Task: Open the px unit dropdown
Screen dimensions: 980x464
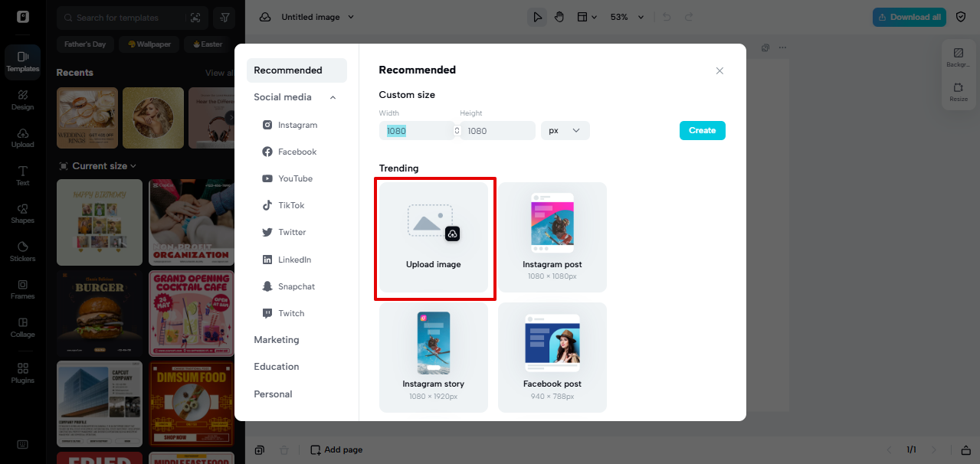Action: pyautogui.click(x=565, y=131)
